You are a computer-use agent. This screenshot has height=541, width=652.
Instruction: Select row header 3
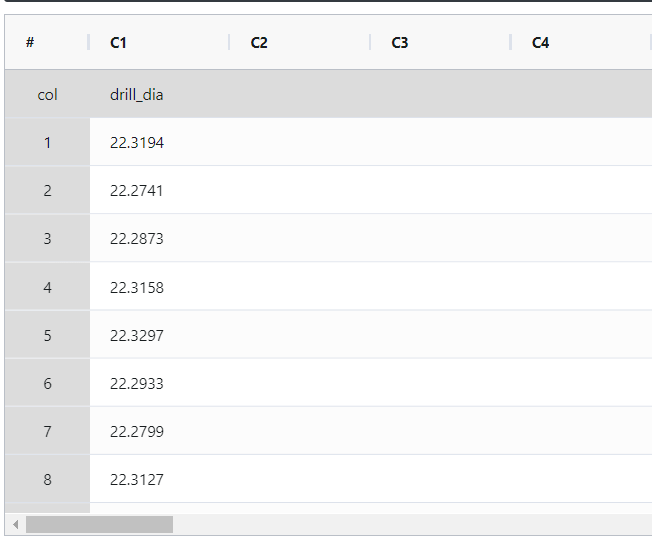click(47, 238)
